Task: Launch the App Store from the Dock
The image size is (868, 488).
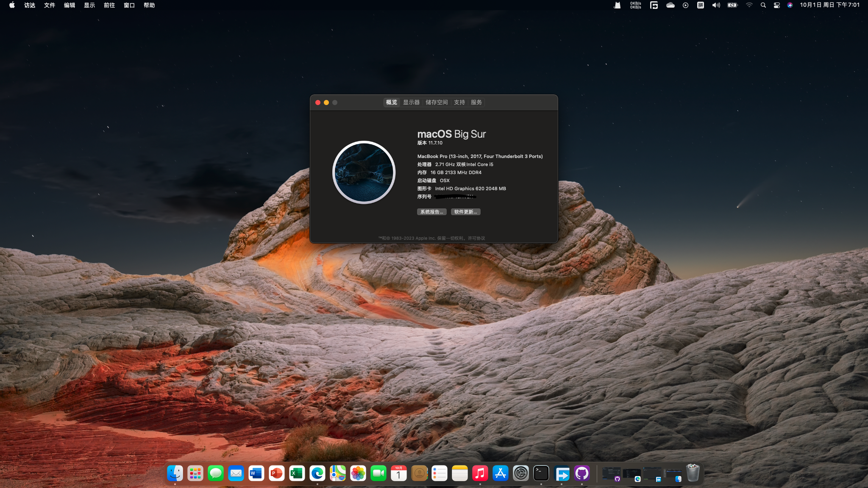Action: (501, 473)
